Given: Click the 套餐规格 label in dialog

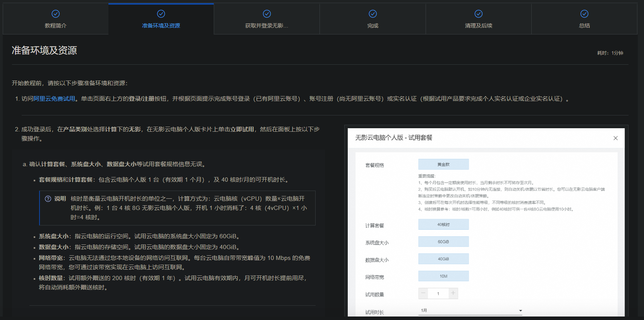Looking at the screenshot, I should point(374,165).
